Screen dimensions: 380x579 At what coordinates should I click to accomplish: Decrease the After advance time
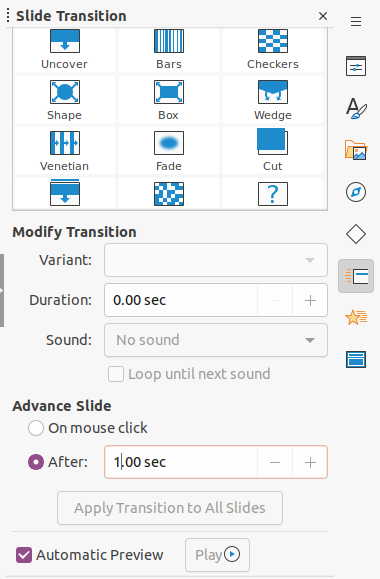click(x=275, y=462)
